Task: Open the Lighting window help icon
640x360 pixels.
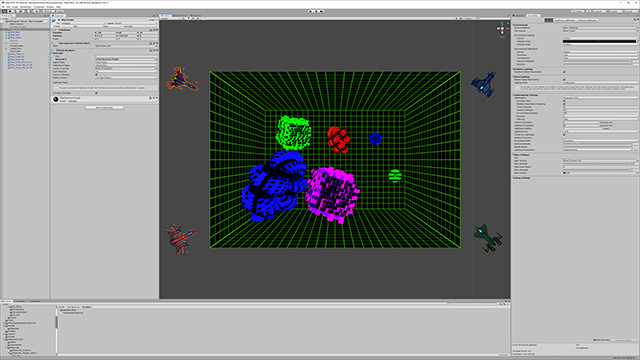Action: point(635,19)
